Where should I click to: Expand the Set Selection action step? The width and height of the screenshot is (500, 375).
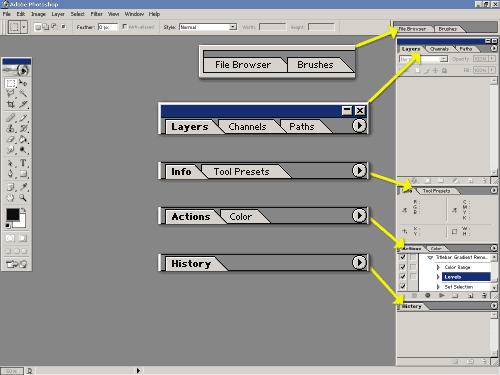coord(438,287)
